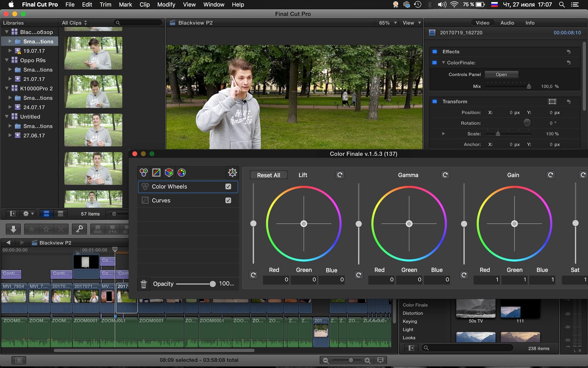Click the trash icon beside Opacity
This screenshot has width=588, height=368.
[144, 284]
